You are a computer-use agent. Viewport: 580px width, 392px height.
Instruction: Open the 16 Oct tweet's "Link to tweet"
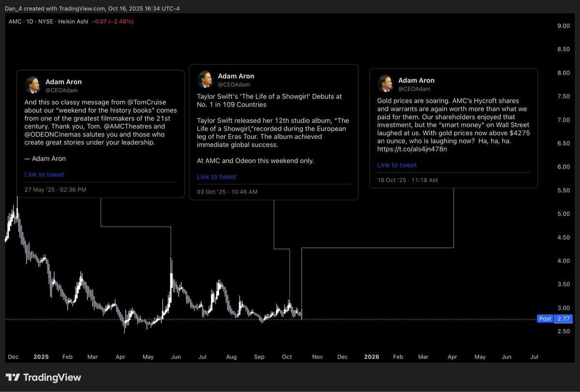click(x=397, y=165)
